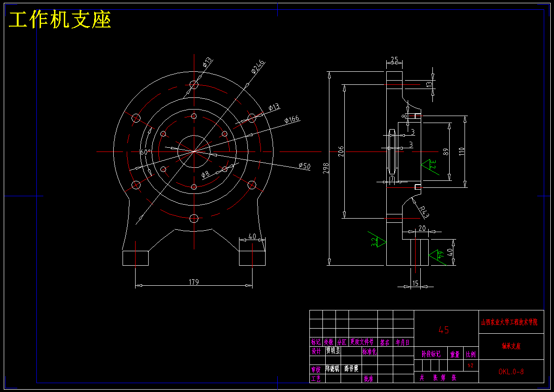Click the 重量 cell

click(455, 354)
